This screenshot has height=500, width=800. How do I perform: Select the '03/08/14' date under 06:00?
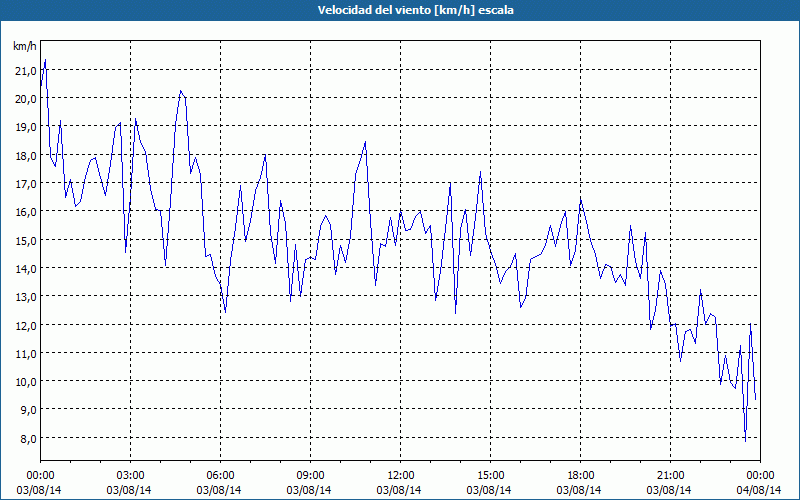click(x=219, y=490)
